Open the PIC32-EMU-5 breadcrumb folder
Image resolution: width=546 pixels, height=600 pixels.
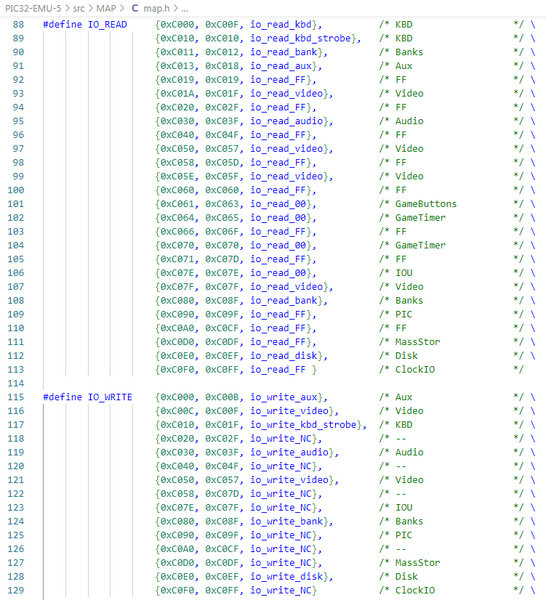tap(33, 8)
